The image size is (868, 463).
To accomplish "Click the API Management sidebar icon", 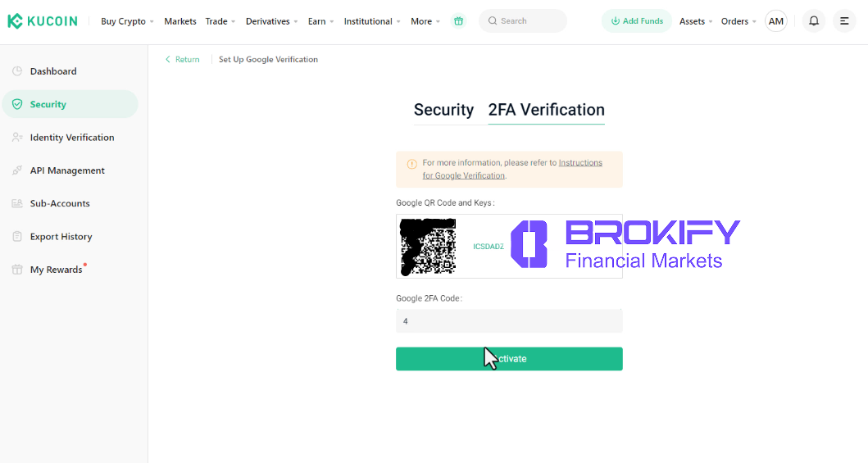I will pos(17,170).
